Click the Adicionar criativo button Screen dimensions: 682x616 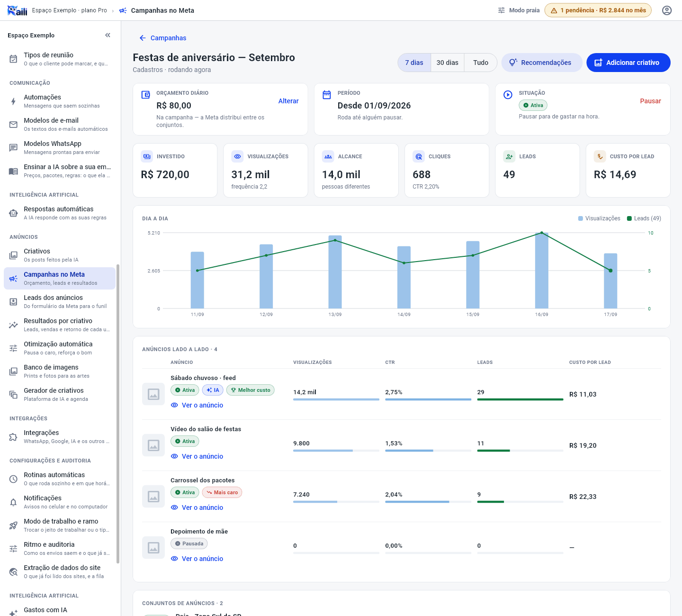tap(628, 63)
